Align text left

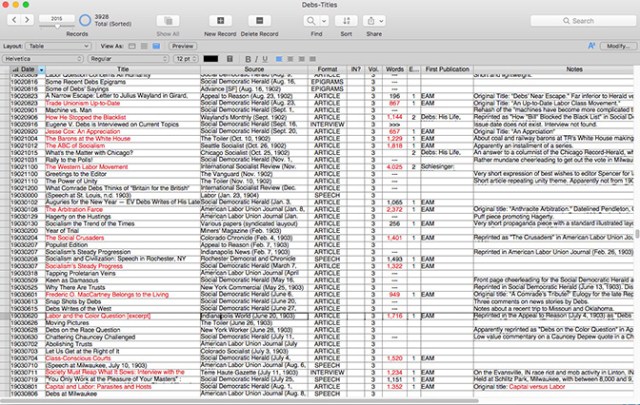(279, 59)
